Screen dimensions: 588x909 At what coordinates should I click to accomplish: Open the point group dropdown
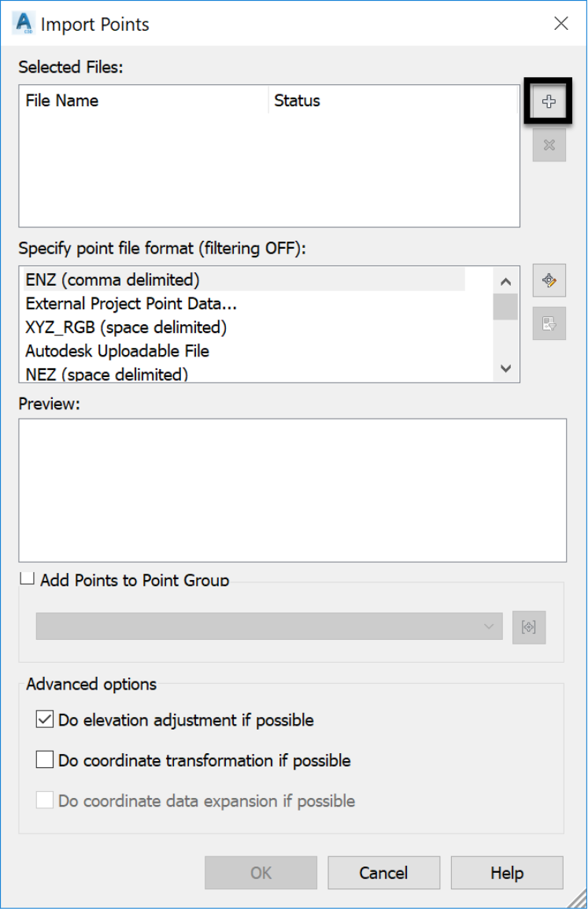coord(269,626)
